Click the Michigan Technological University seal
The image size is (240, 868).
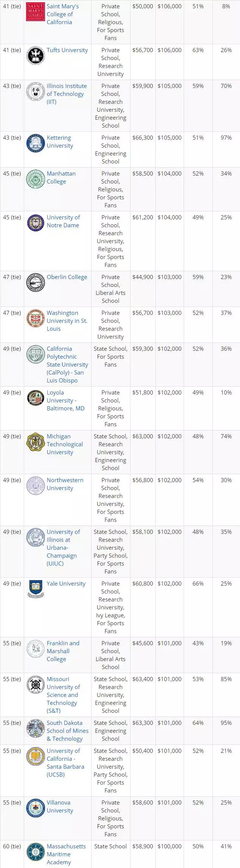pyautogui.click(x=36, y=442)
